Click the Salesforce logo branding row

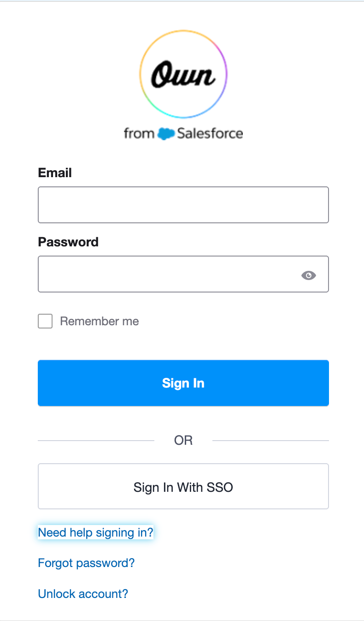pyautogui.click(x=183, y=134)
